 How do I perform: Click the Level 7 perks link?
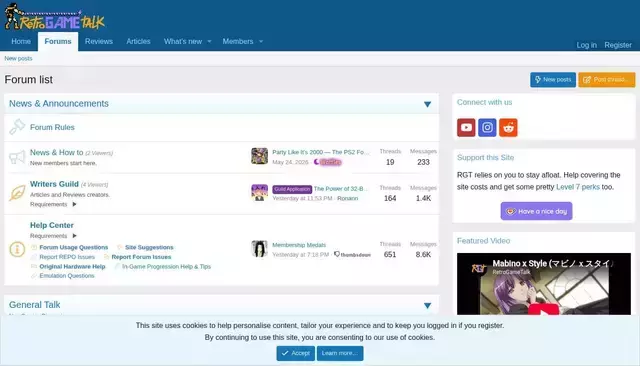(578, 187)
